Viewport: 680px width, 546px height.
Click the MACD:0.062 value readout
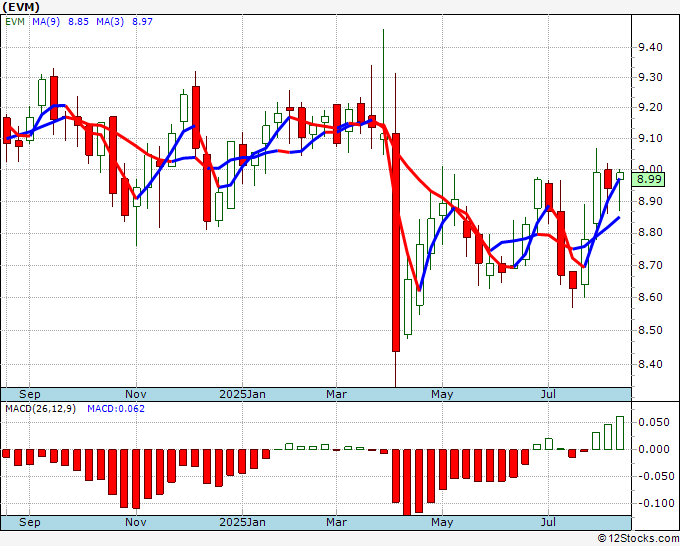(x=116, y=409)
